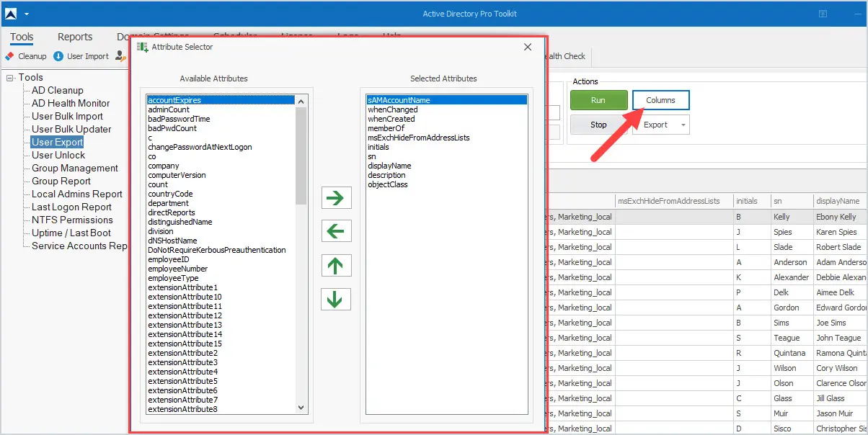Select 'distinguishedName' in Available Attributes
This screenshot has height=435, width=868.
pyautogui.click(x=221, y=222)
